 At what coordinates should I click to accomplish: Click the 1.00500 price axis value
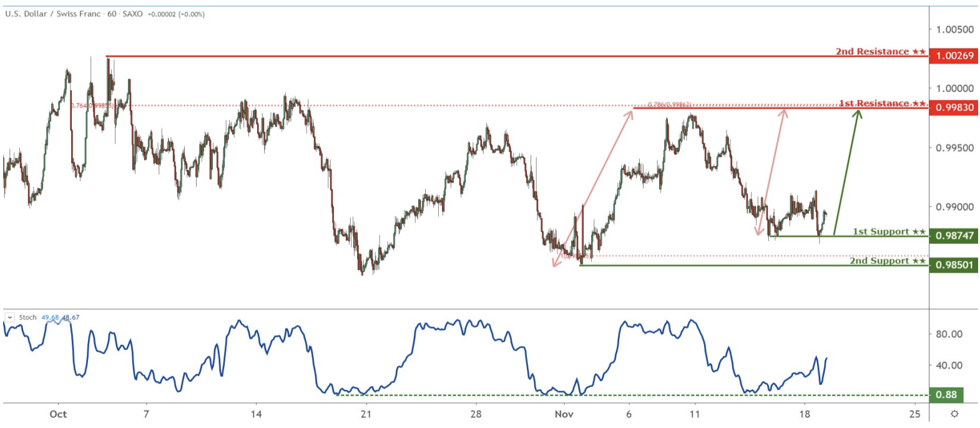pos(954,29)
